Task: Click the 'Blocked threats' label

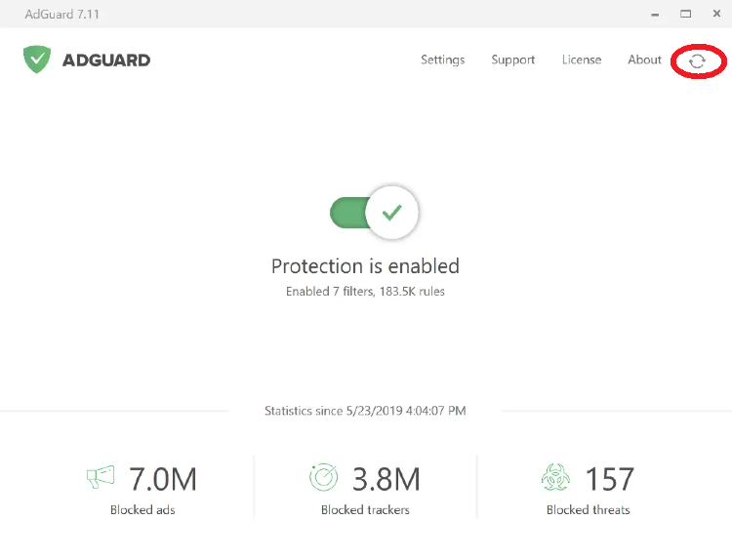Action: pos(589,509)
